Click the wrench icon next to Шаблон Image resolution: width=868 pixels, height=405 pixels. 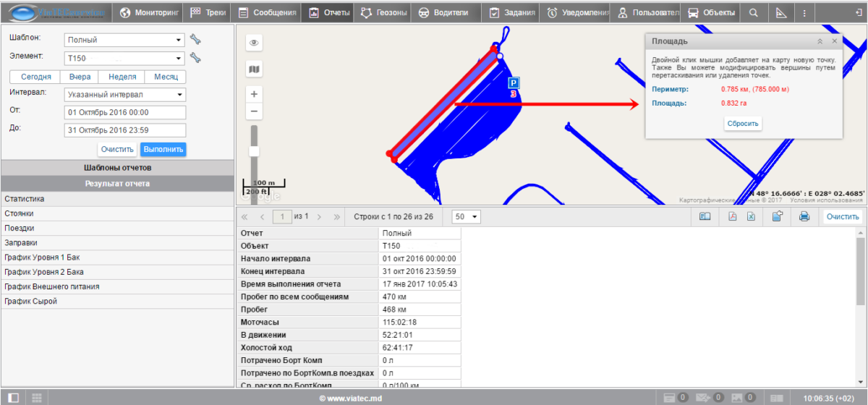[195, 40]
